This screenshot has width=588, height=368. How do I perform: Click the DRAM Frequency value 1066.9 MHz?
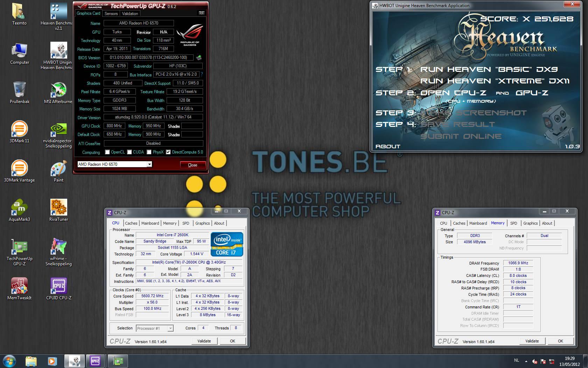pyautogui.click(x=518, y=263)
